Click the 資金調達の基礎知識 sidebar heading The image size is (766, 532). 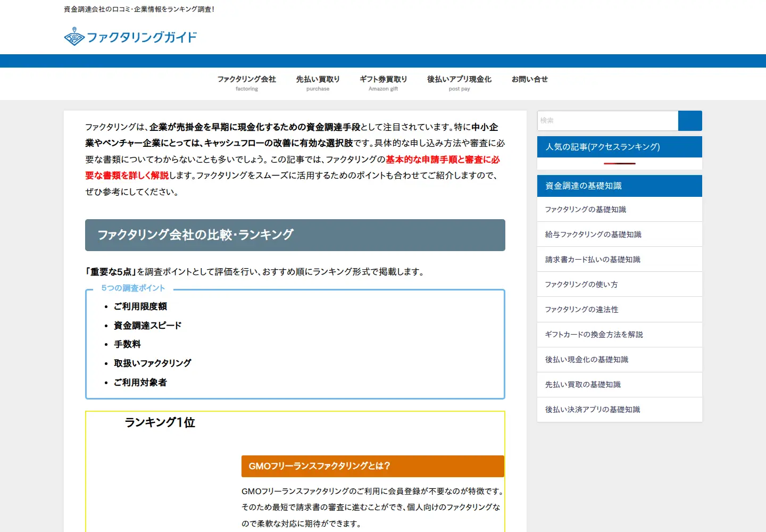click(620, 186)
